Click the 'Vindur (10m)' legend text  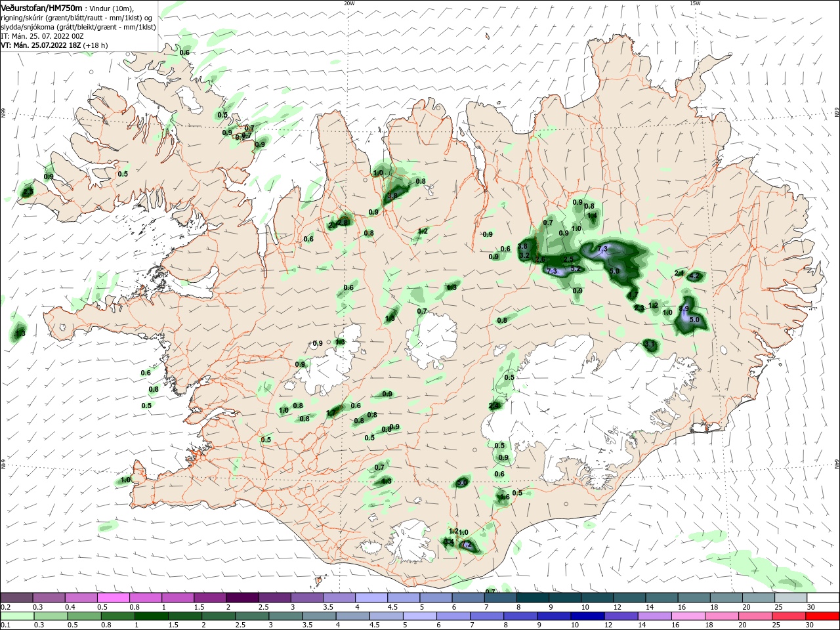click(x=112, y=9)
